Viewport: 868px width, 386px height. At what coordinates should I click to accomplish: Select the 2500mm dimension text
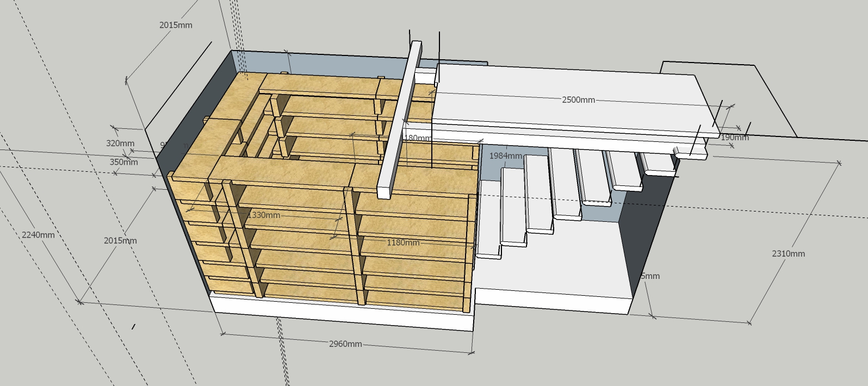pos(578,100)
